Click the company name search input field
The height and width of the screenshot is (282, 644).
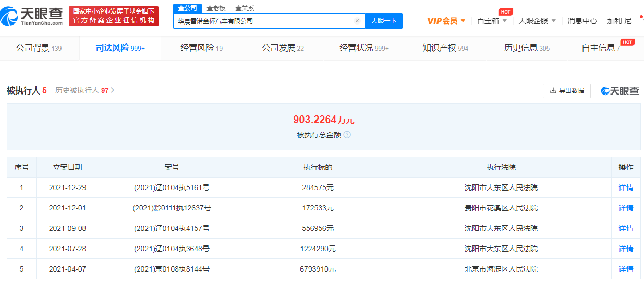263,21
